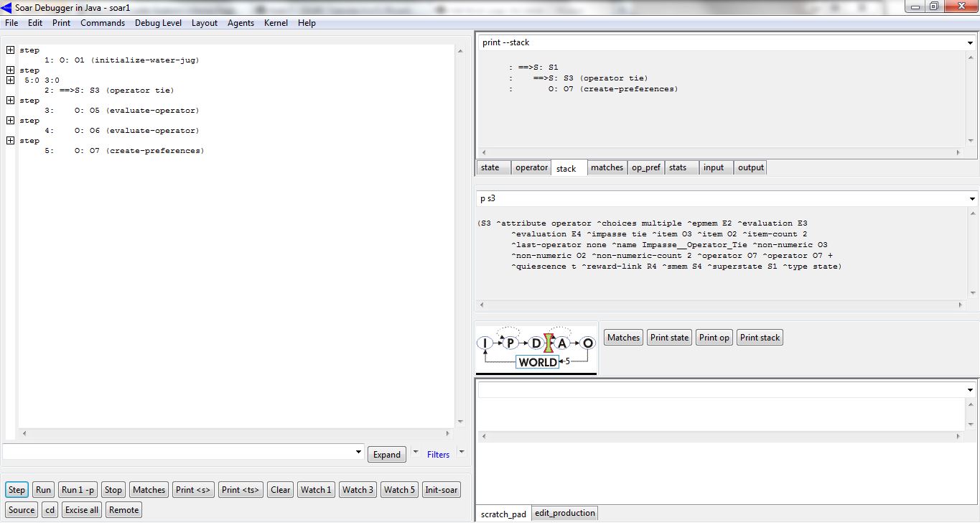Open the Filters link
Viewport: 980px width, 523px height.
point(438,454)
